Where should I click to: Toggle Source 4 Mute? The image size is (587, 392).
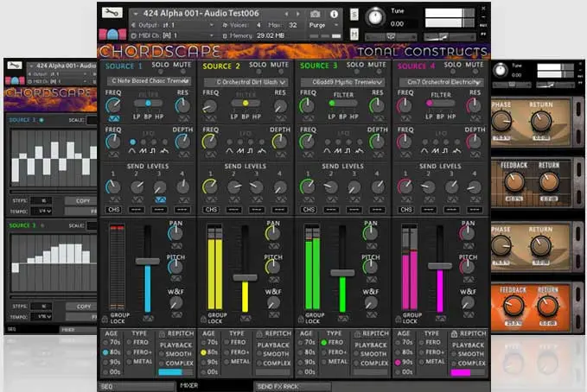[475, 72]
